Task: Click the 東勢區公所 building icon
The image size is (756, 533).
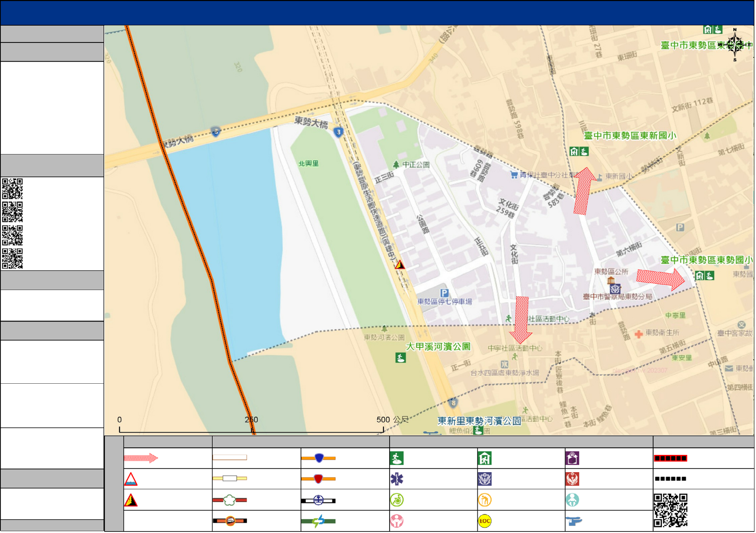Action: (611, 281)
